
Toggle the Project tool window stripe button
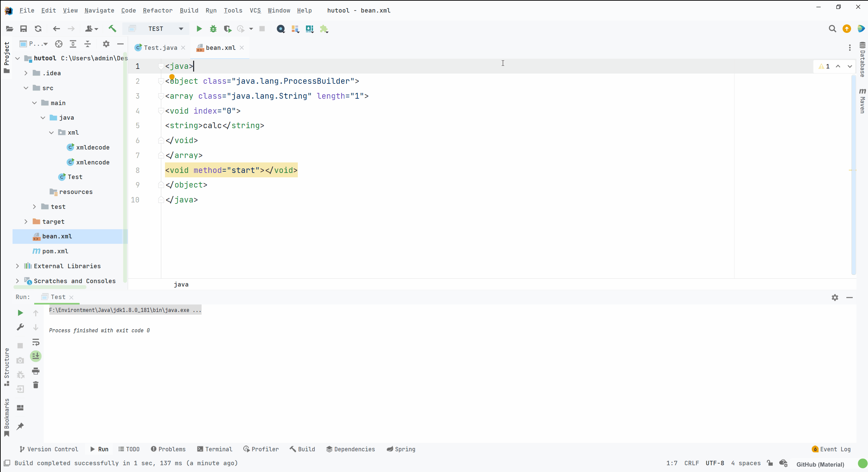(6, 57)
